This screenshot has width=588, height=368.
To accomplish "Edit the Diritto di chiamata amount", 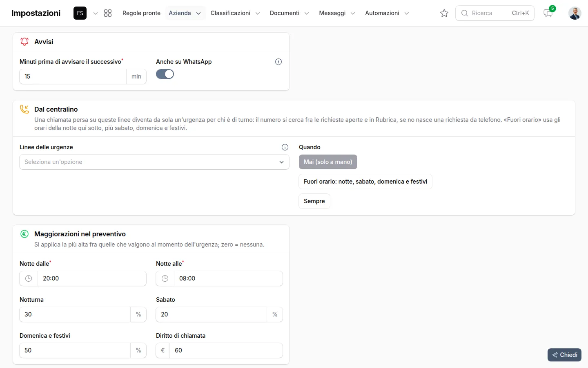I will tap(226, 350).
